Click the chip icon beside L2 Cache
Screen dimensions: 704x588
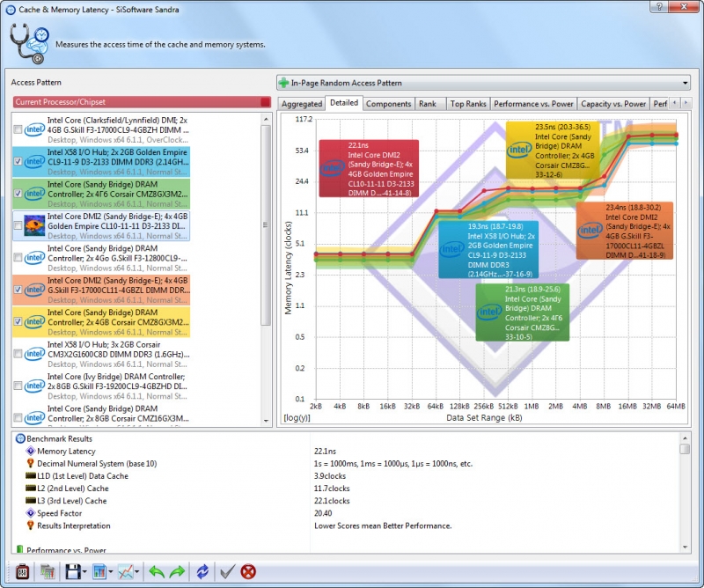(x=31, y=488)
